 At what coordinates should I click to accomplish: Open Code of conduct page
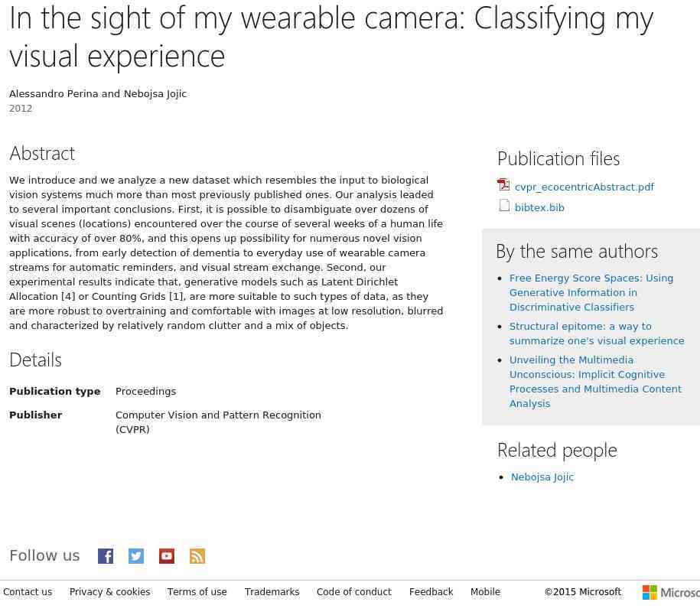[x=353, y=592]
